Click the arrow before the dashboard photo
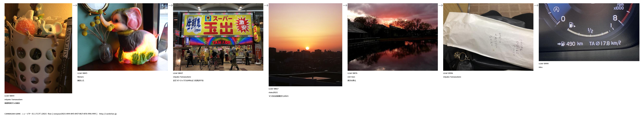This screenshot has height=117, width=644. [536, 5]
